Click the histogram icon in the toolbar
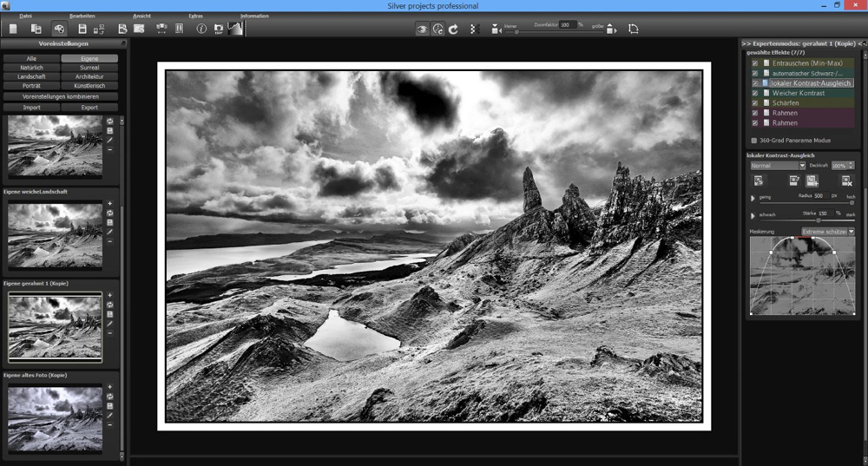 tap(234, 29)
